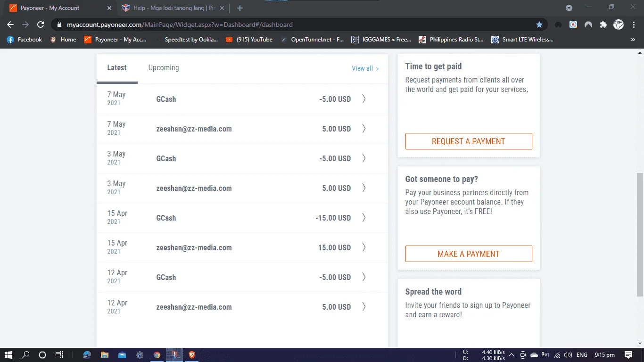
Task: Close the Payoneer - My Account tab
Action: coord(109,8)
